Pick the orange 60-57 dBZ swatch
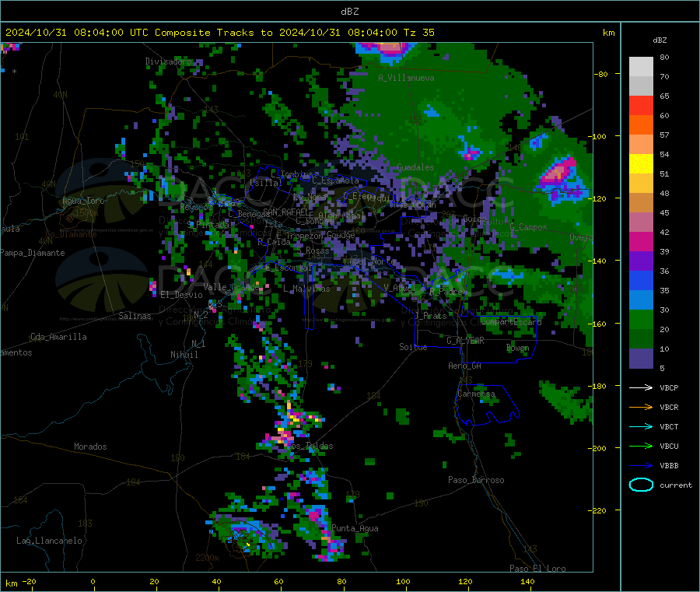Screen dimensions: 700x592 click(x=641, y=125)
